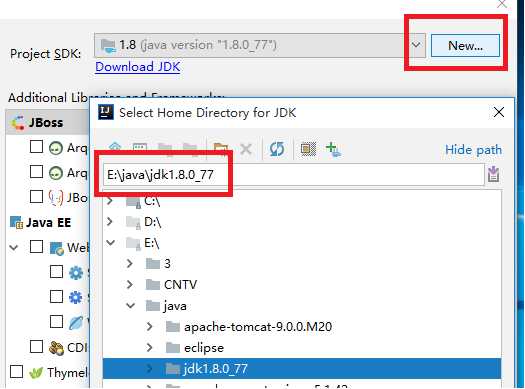Screen dimensions: 525x389
Task: Enable the CDI framework checkbox
Action: coord(36,347)
